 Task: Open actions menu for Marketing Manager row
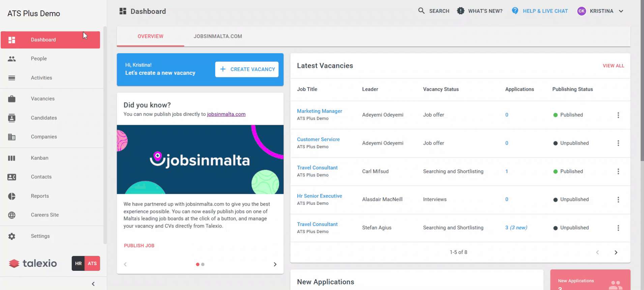(618, 115)
